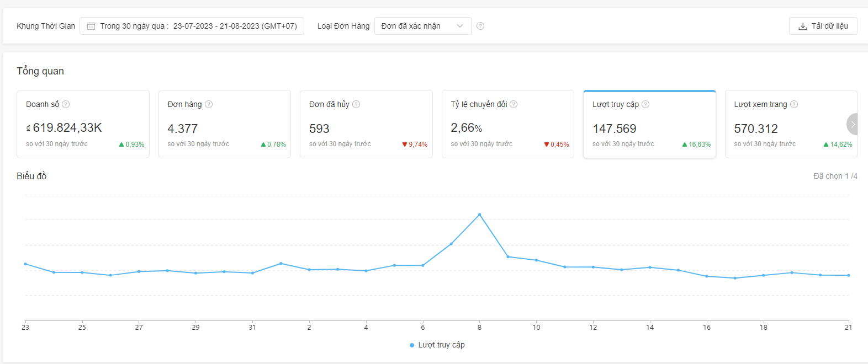Click the download icon in Tải dữ liệu

tap(803, 26)
